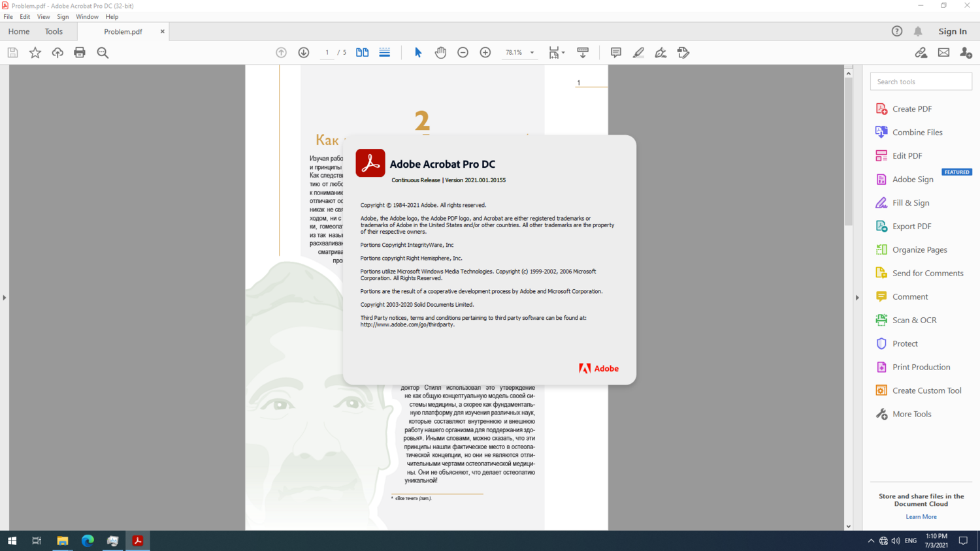Open the Sign menu
The height and width of the screenshot is (551, 980).
(x=63, y=17)
